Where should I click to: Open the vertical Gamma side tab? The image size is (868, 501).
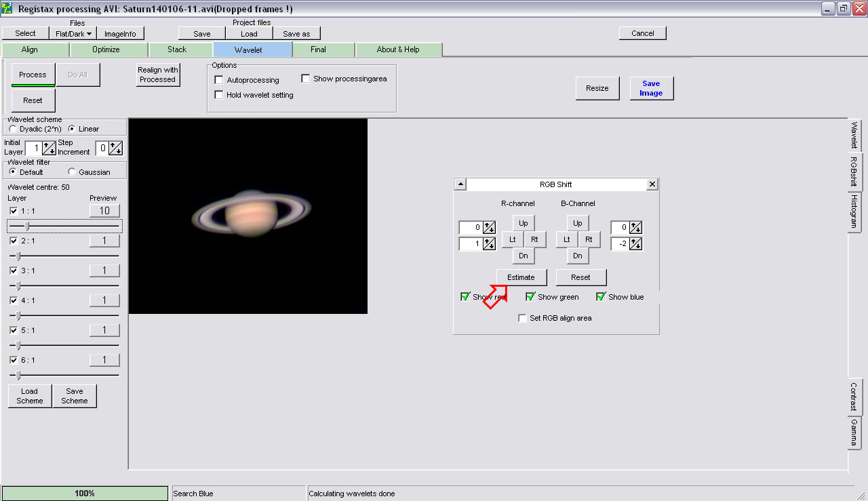tap(854, 433)
